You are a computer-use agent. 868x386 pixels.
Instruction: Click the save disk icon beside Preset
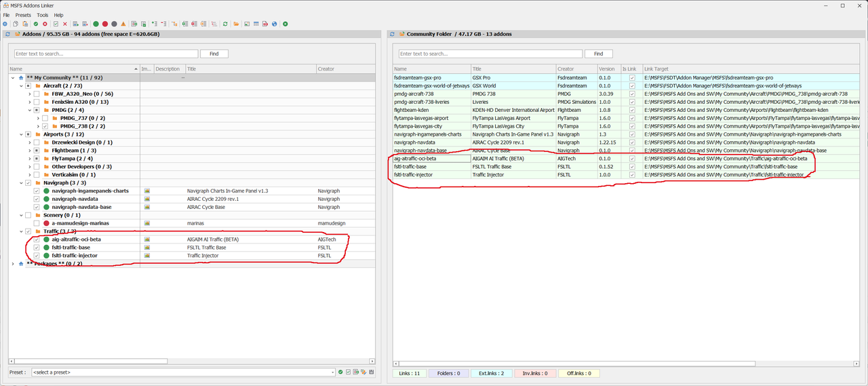tap(372, 372)
